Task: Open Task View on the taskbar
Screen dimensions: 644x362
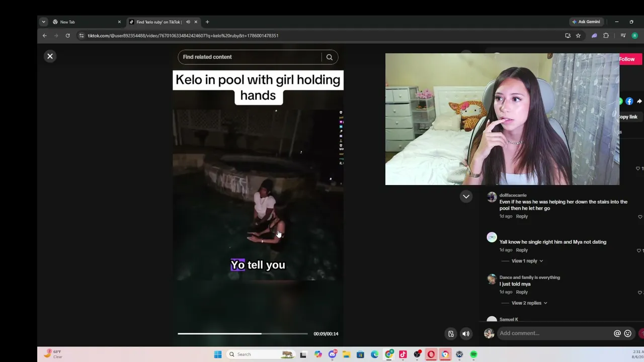Action: 303,354
